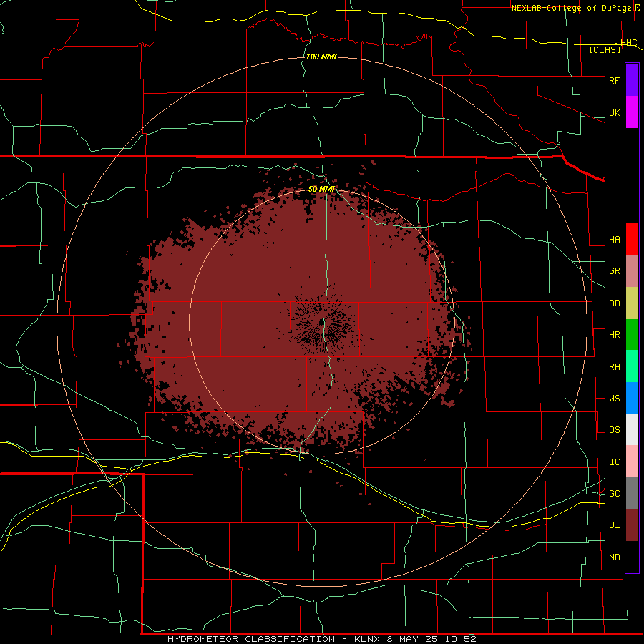Image resolution: width=644 pixels, height=644 pixels.
Task: Click the WS legend label
Action: [614, 399]
